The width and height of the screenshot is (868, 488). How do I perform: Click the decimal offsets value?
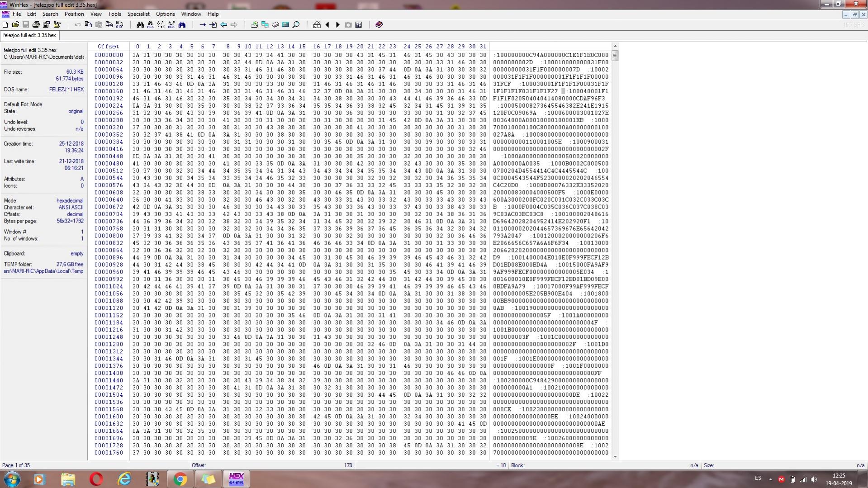tap(75, 214)
